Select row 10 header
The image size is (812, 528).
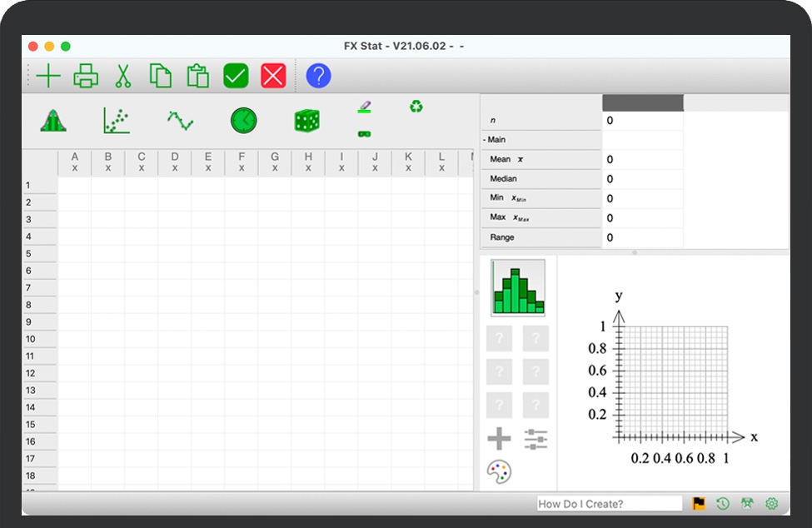point(40,339)
